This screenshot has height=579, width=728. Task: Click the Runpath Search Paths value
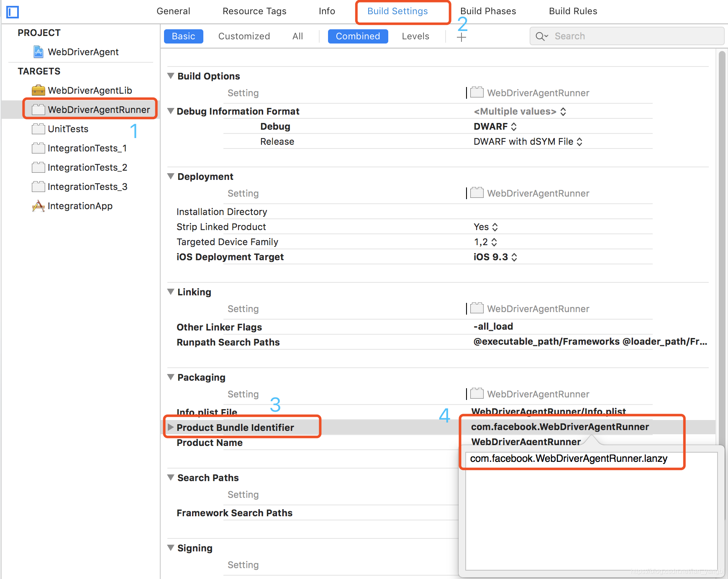coord(590,341)
